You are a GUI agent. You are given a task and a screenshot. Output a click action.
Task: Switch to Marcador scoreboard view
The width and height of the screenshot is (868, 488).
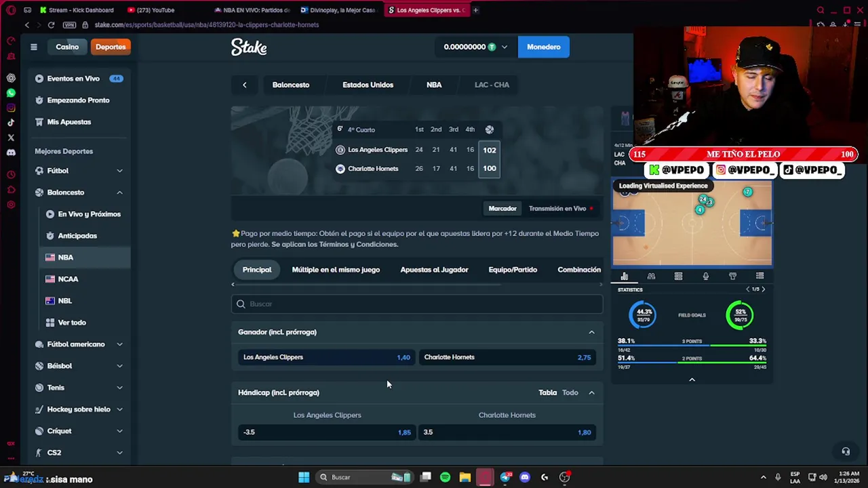tap(502, 209)
